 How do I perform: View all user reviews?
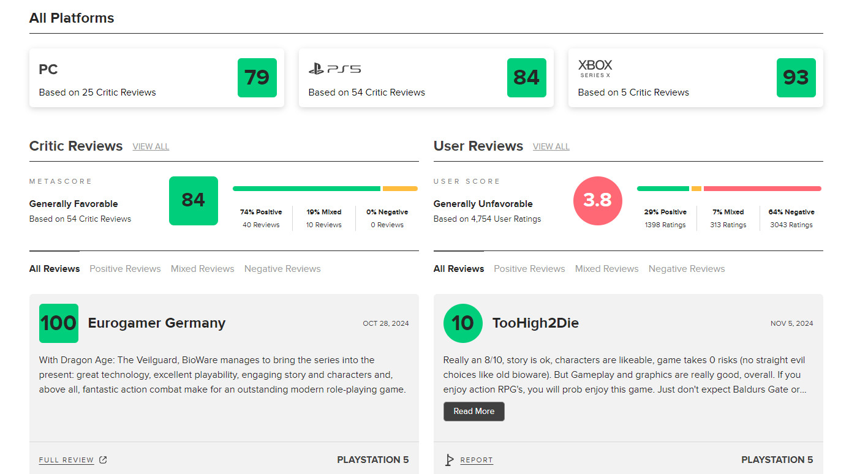pyautogui.click(x=551, y=147)
